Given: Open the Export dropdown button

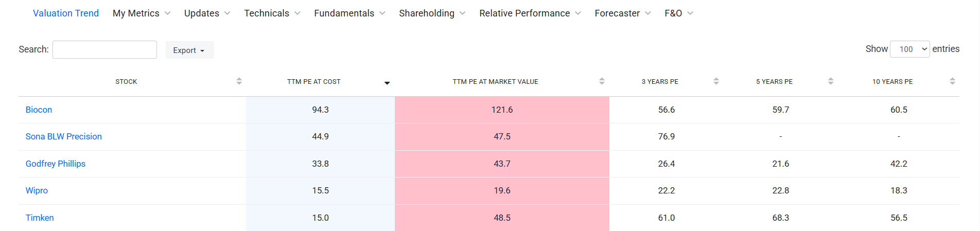Looking at the screenshot, I should (x=189, y=50).
